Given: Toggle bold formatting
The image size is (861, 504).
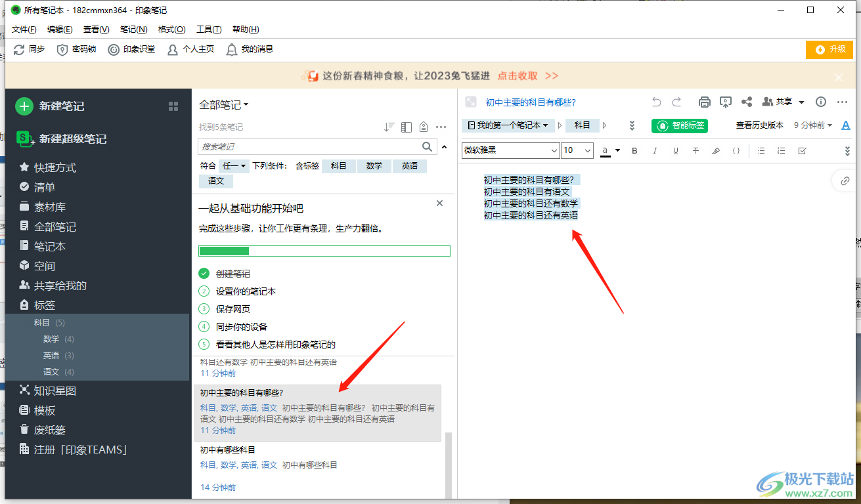Looking at the screenshot, I should point(634,151).
